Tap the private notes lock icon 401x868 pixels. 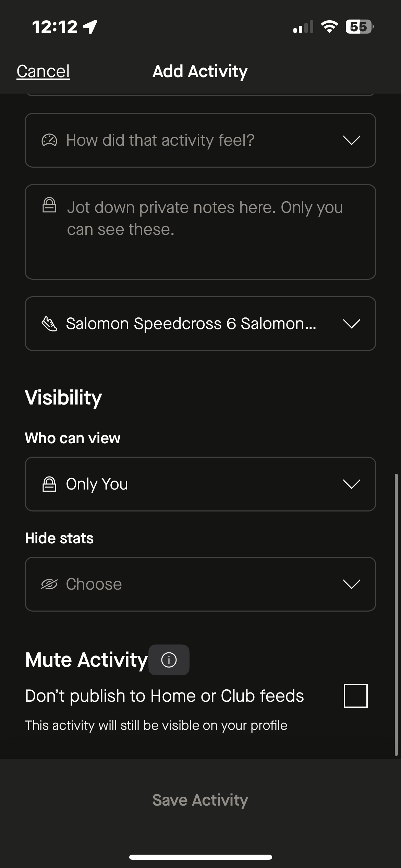49,205
